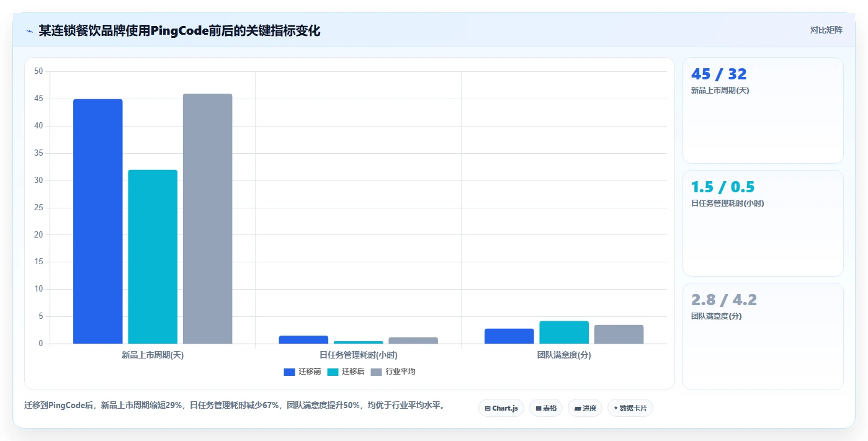Click the 新品上市周期(天) caption in first card

[720, 91]
